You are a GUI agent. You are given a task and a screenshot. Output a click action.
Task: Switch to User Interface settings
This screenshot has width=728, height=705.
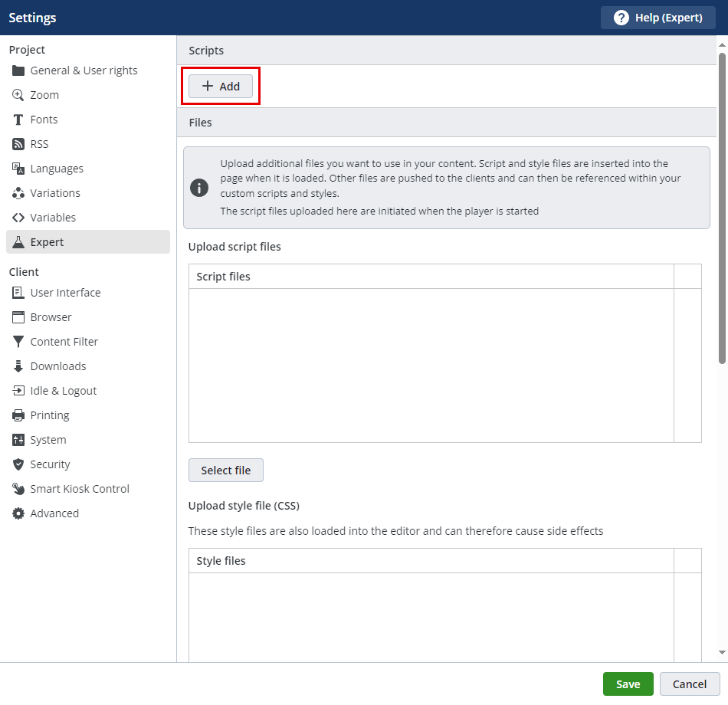point(65,293)
